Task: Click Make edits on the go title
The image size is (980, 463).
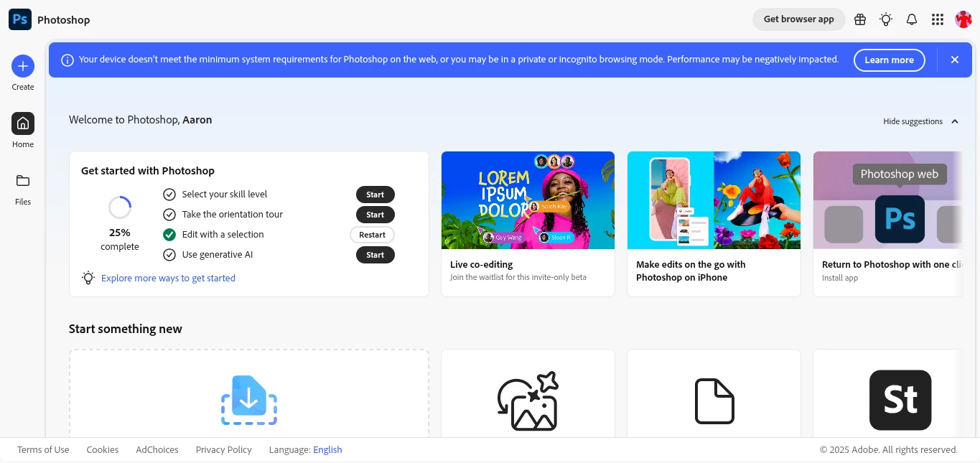Action: [691, 271]
